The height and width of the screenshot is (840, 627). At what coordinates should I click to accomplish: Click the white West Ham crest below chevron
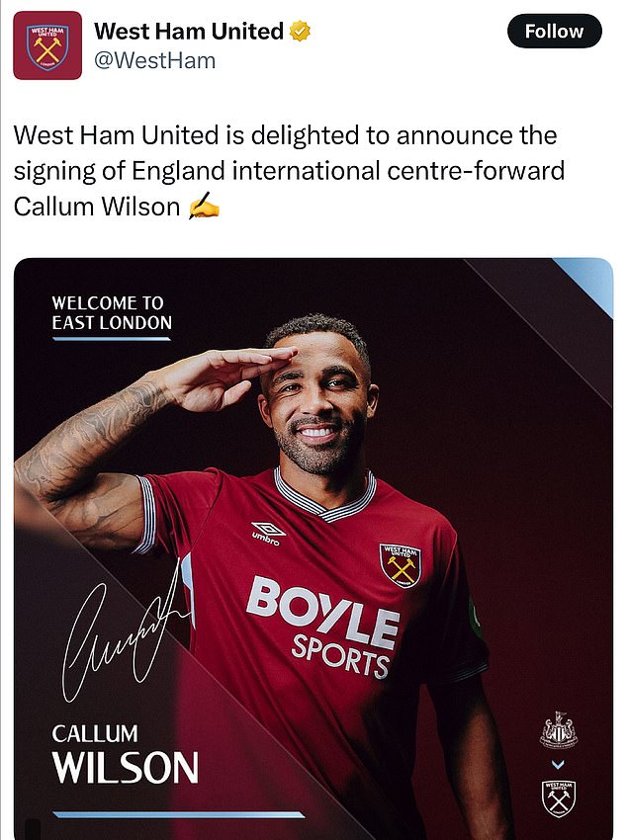point(559,797)
